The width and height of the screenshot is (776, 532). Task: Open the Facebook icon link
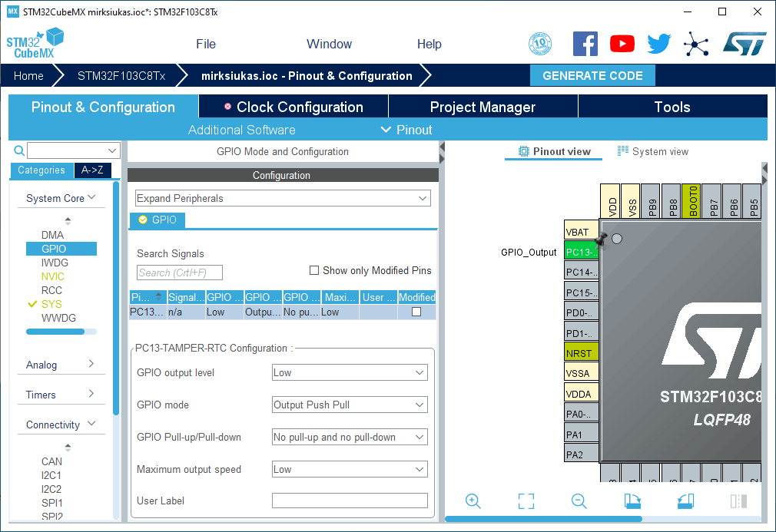click(x=585, y=44)
